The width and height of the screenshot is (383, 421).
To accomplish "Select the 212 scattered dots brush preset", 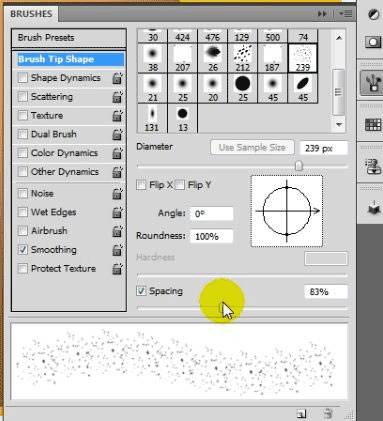I will pyautogui.click(x=242, y=58).
